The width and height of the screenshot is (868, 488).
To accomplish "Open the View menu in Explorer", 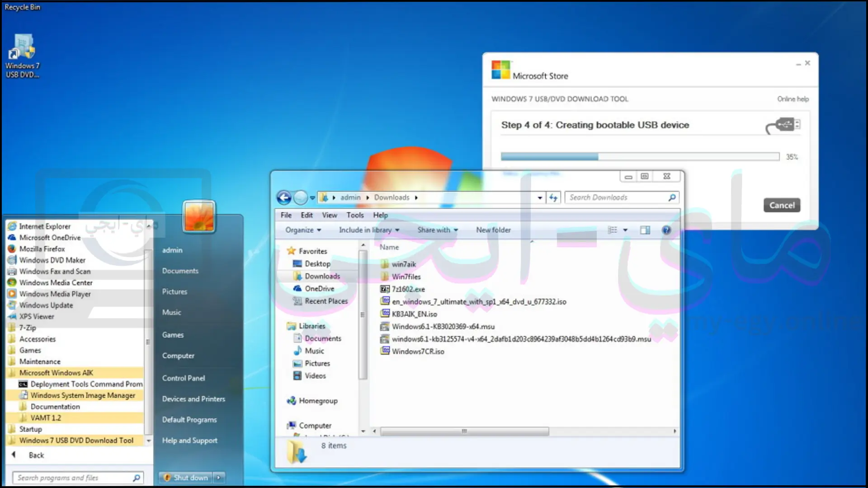I will 330,215.
